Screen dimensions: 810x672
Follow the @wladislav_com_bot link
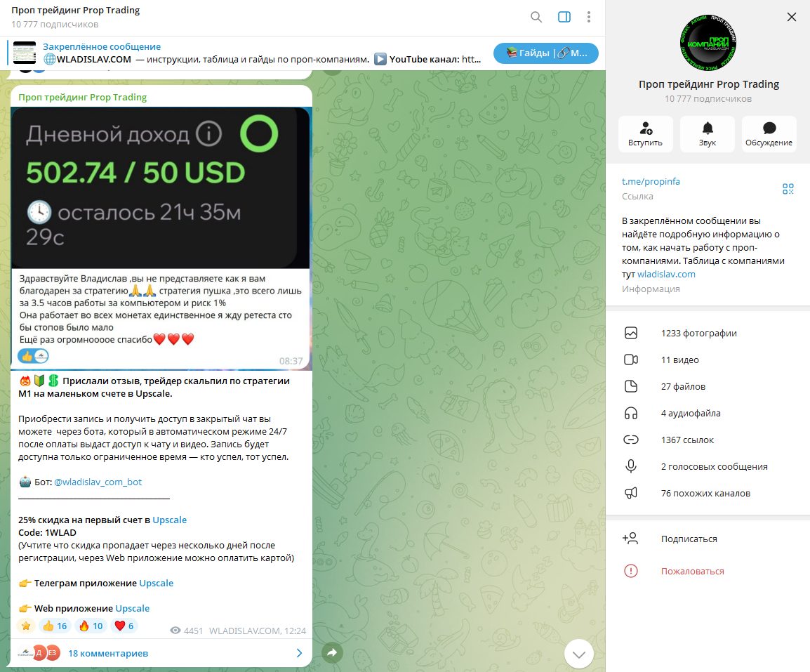pyautogui.click(x=98, y=482)
